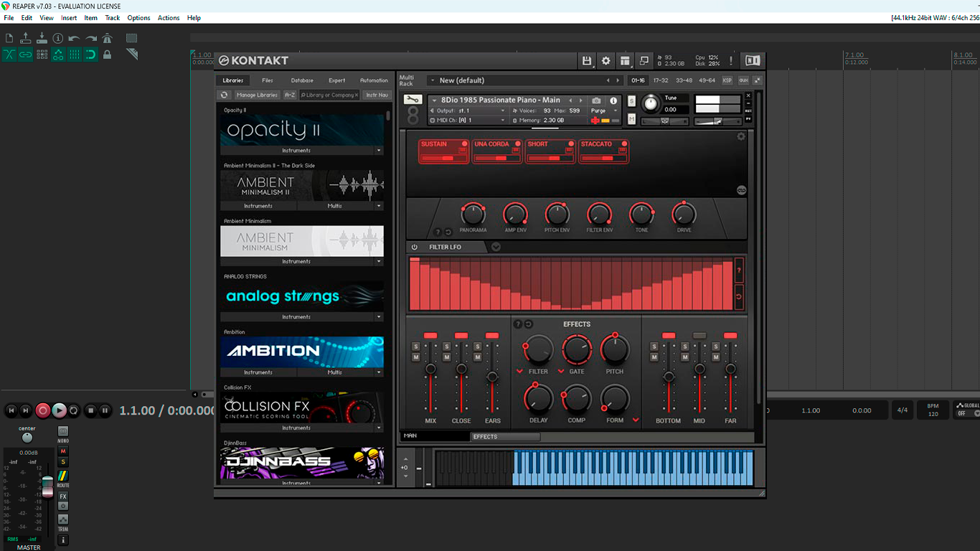The width and height of the screenshot is (980, 551).
Task: Expand Opacity II Instruments dropdown arrow
Action: [379, 151]
